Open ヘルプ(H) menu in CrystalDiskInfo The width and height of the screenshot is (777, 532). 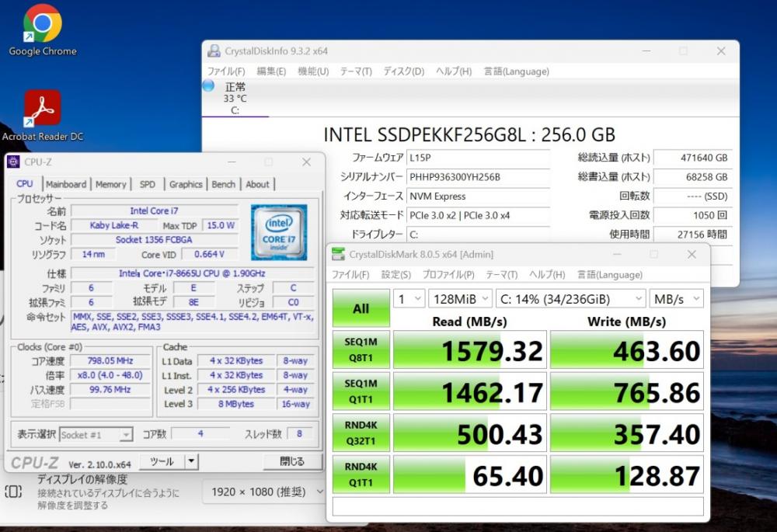tap(454, 71)
